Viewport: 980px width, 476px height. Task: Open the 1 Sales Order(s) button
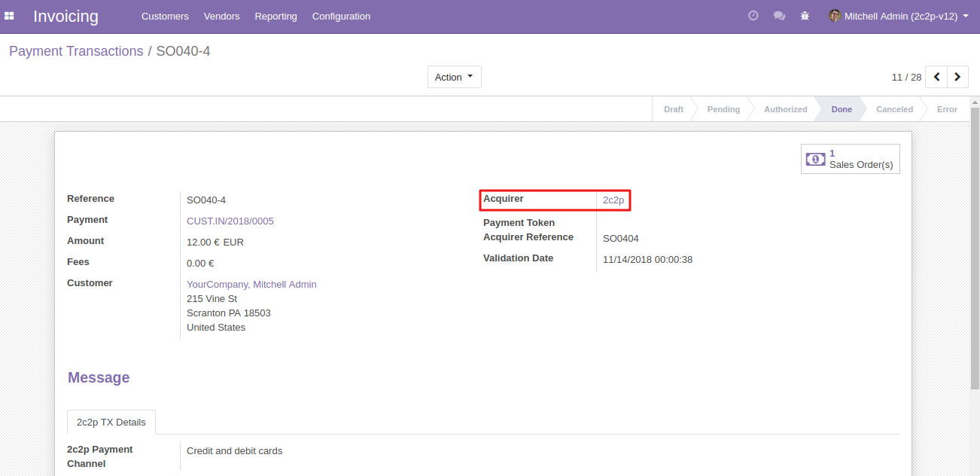point(851,159)
